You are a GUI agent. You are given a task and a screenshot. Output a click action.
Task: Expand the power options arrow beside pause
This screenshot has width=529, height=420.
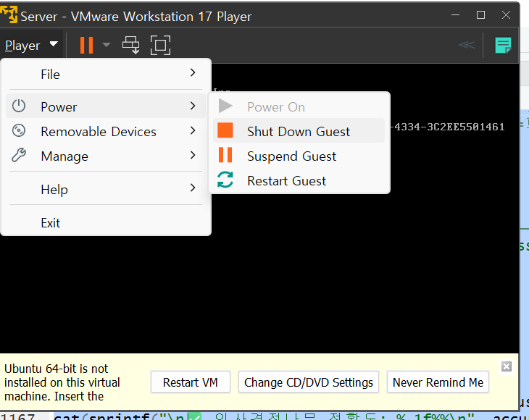click(107, 45)
